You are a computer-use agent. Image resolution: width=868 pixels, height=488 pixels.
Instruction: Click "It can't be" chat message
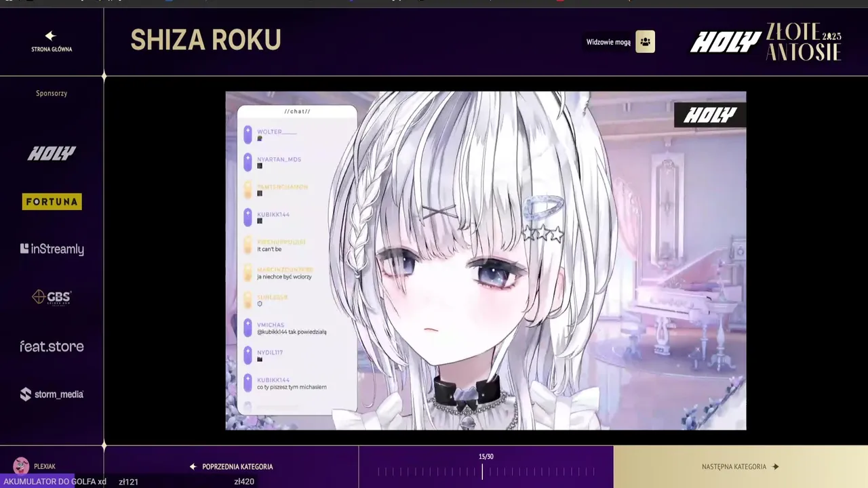tap(269, 249)
